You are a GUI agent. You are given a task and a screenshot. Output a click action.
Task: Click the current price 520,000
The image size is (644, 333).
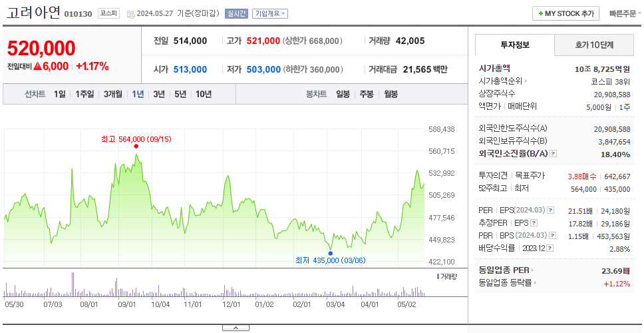tap(41, 48)
